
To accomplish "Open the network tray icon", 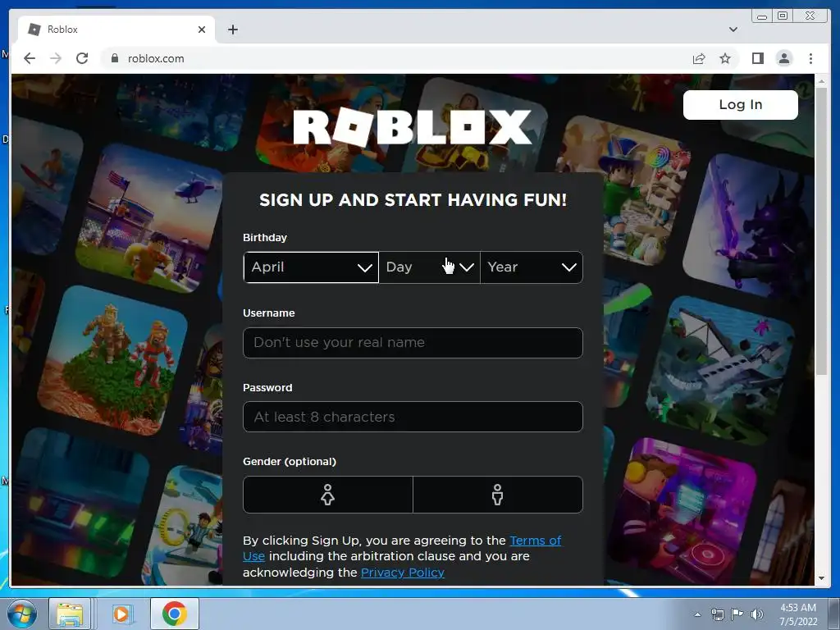I will (x=717, y=614).
